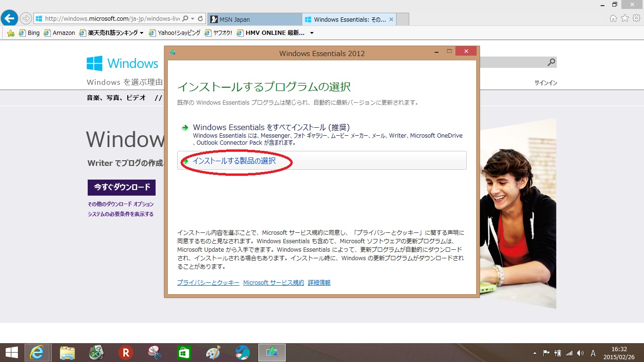Click the page search magnifier icon
Image resolution: width=644 pixels, height=362 pixels.
pos(551,62)
